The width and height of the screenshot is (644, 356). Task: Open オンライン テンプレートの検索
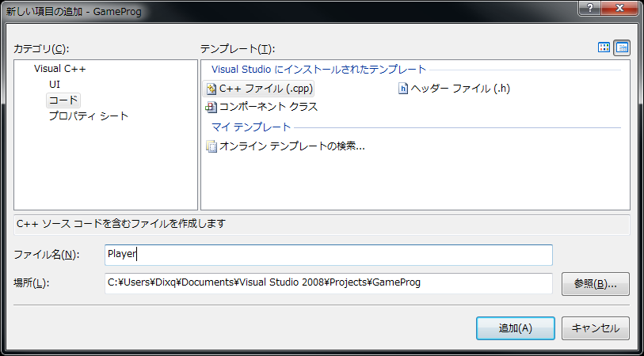[x=285, y=146]
